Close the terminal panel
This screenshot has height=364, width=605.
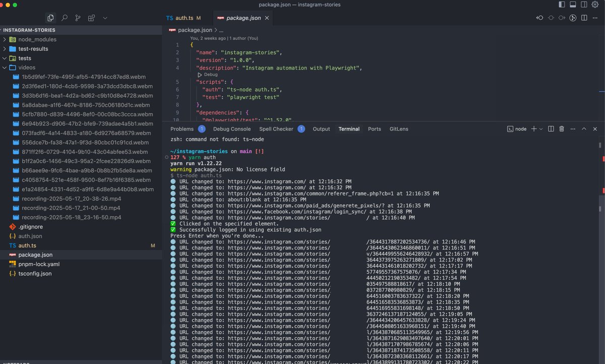click(595, 129)
